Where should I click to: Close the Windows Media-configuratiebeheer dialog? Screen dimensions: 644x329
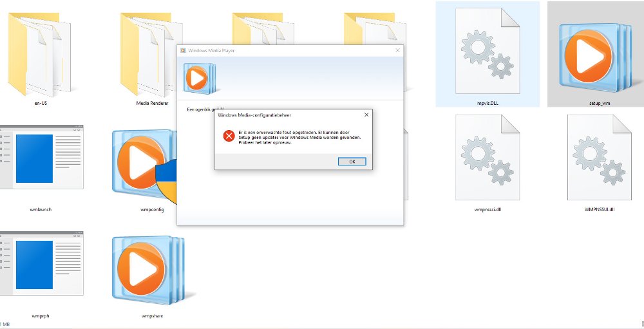point(366,115)
